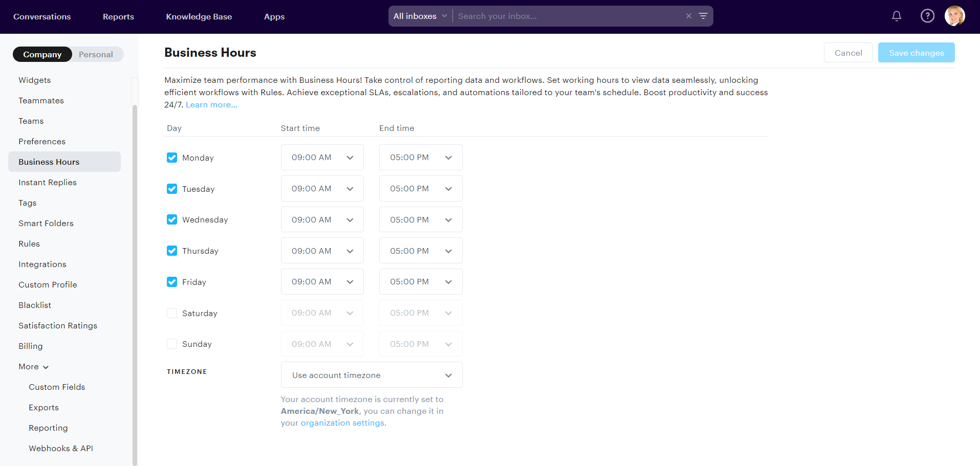Open Tags settings in sidebar
980x466 pixels.
click(x=64, y=203)
